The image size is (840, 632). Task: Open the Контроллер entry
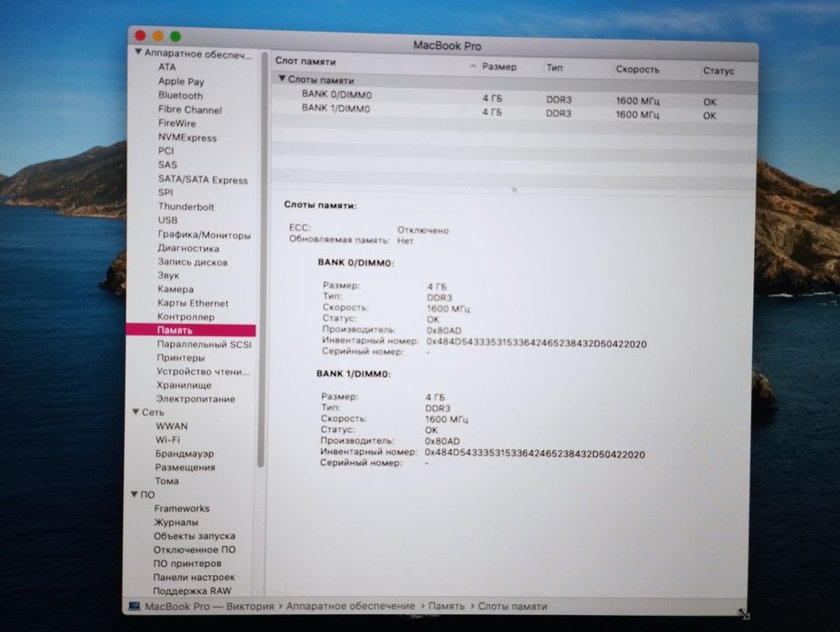point(185,317)
